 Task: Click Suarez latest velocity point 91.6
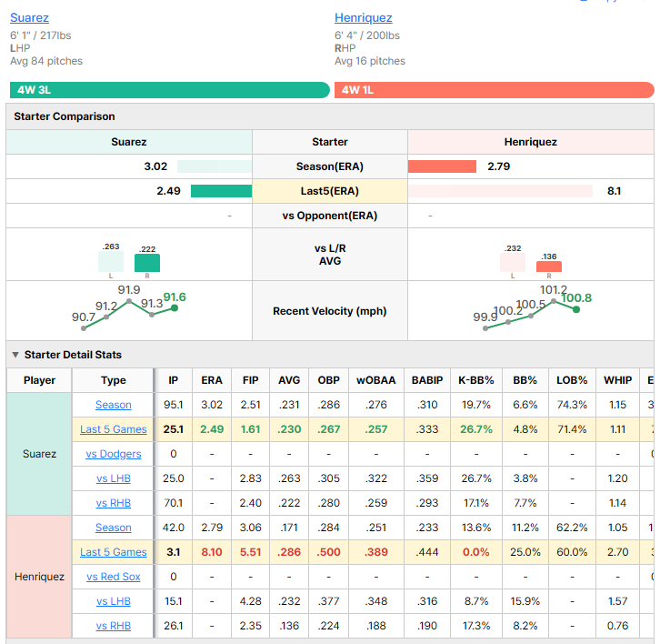pos(175,308)
